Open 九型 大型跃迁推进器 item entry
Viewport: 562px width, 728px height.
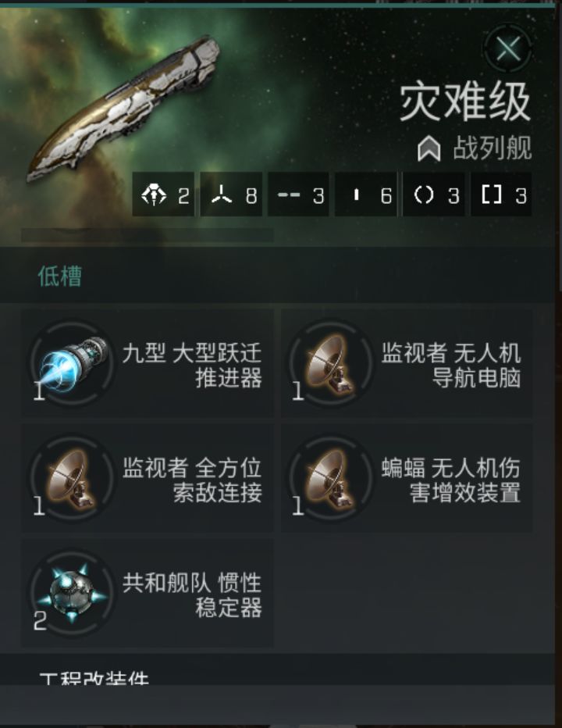(148, 363)
